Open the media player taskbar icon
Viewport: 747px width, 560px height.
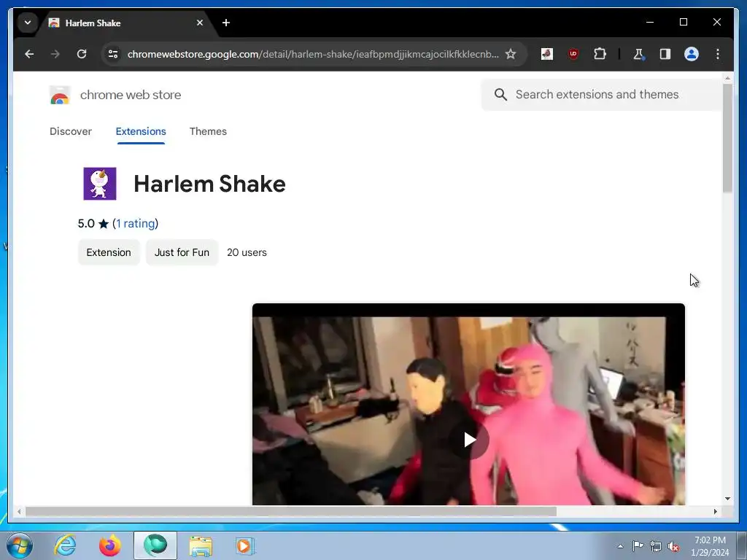245,545
